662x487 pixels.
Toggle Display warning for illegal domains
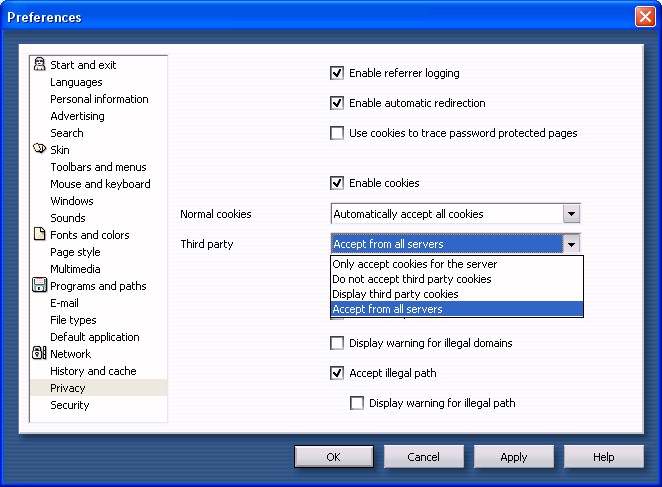click(x=337, y=343)
